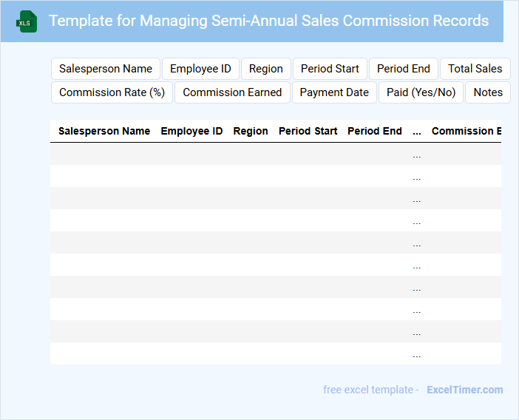Click the Region tag button
Viewport: 519px width, 420px height.
[266, 69]
